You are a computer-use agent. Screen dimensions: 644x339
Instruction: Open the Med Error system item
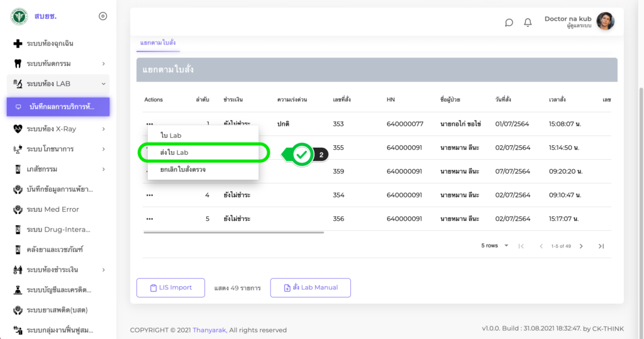[52, 209]
